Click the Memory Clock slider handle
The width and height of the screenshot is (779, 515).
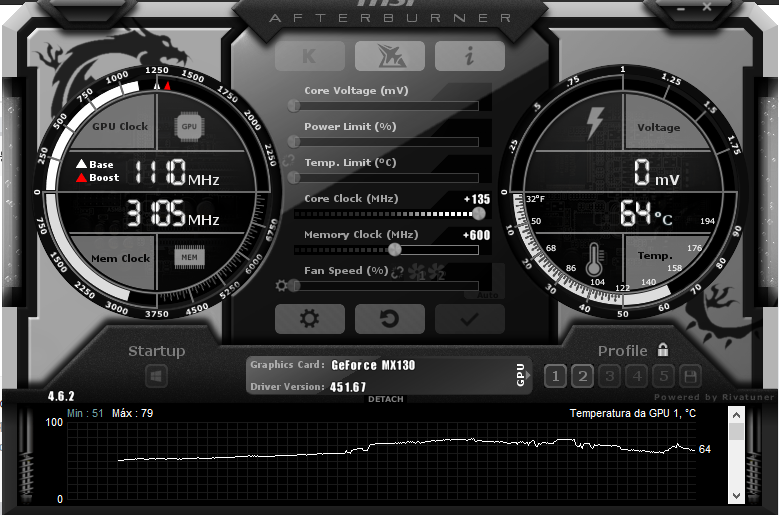394,250
